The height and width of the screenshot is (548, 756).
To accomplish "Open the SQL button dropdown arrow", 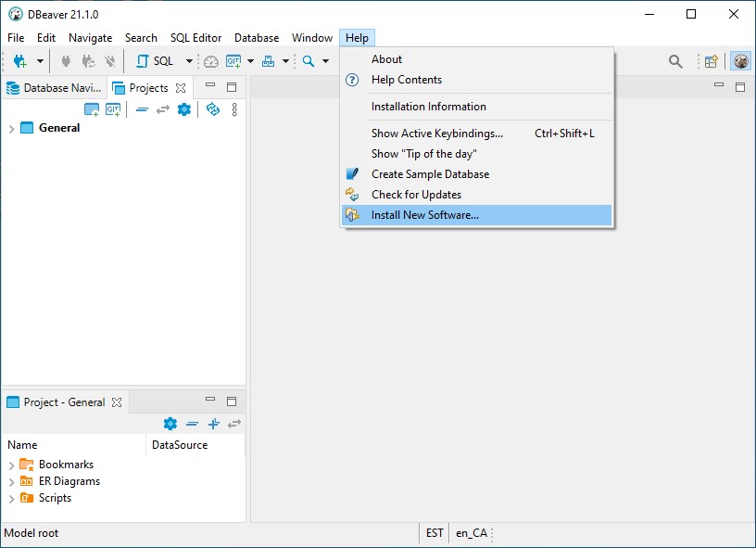I will tap(190, 61).
